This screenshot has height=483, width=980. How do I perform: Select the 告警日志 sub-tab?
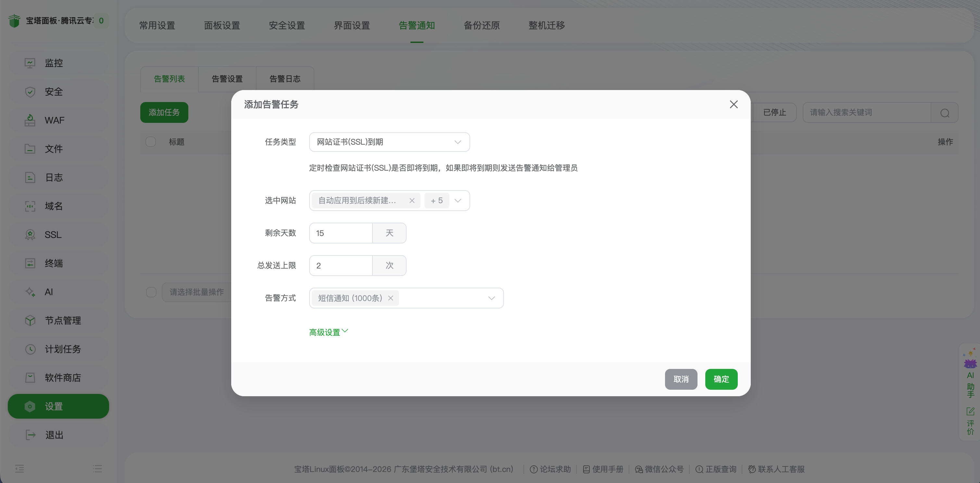pyautogui.click(x=285, y=79)
